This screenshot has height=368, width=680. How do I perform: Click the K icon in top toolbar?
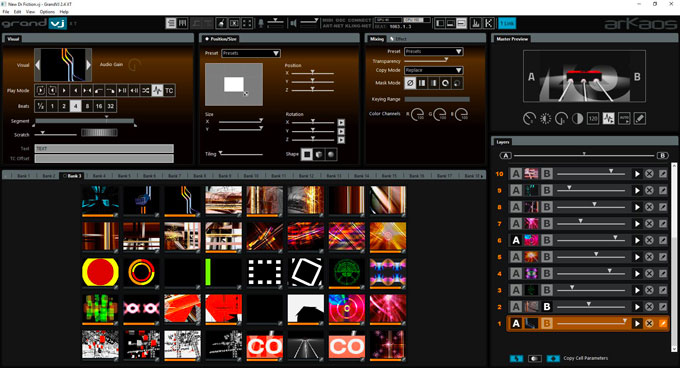point(488,23)
